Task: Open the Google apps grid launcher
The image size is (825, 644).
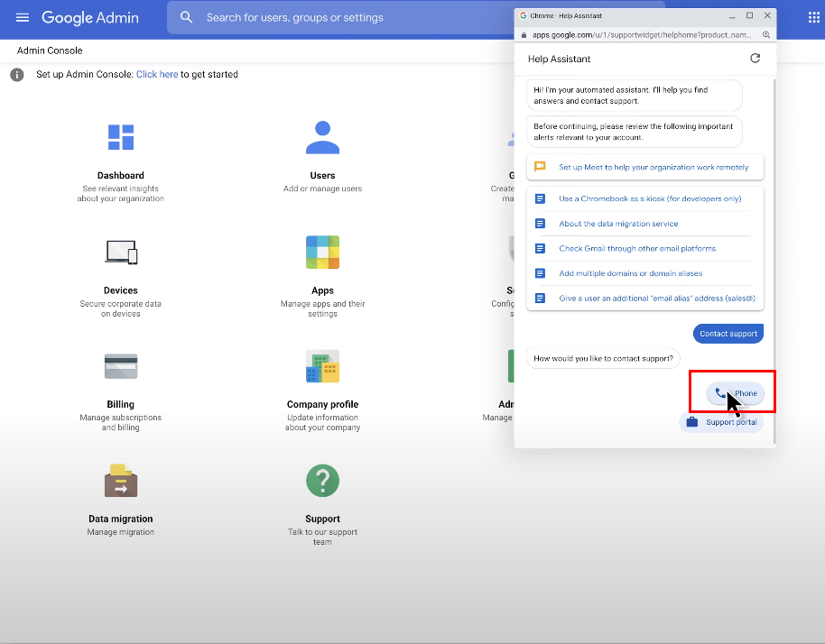Action: click(x=813, y=18)
